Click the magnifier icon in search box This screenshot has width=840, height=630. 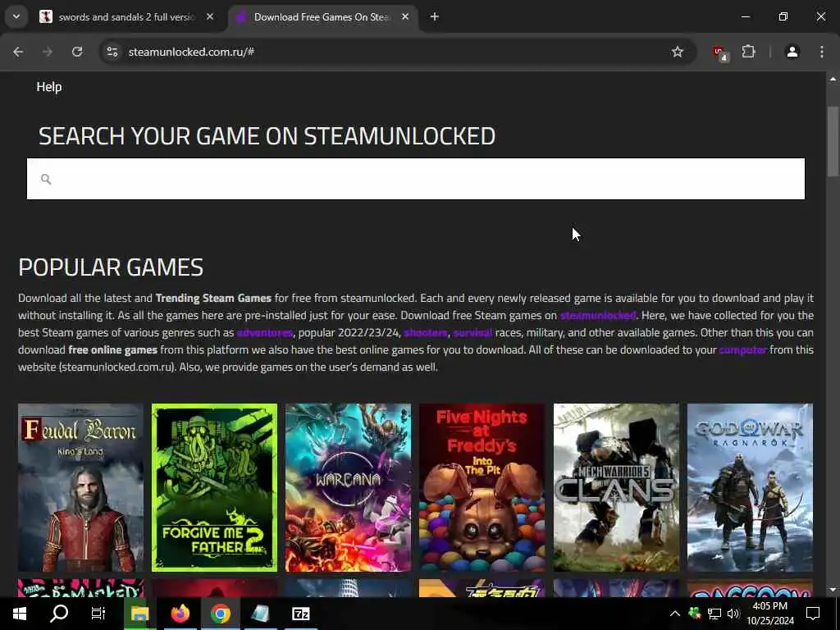click(x=46, y=179)
